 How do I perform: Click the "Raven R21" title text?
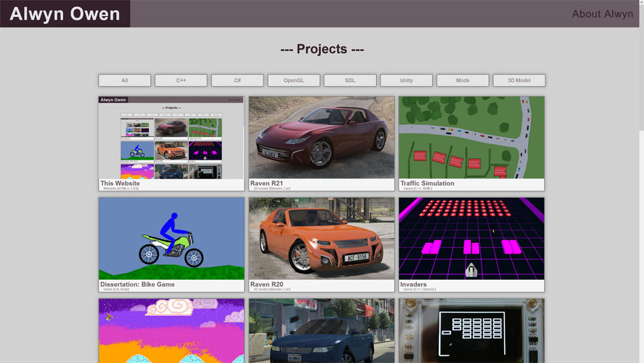coord(267,183)
